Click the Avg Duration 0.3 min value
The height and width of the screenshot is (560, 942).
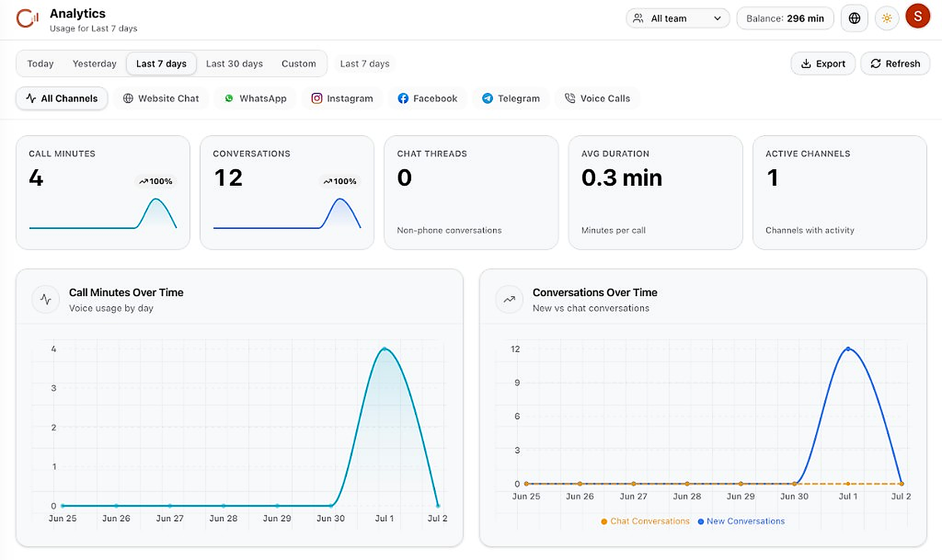point(622,178)
